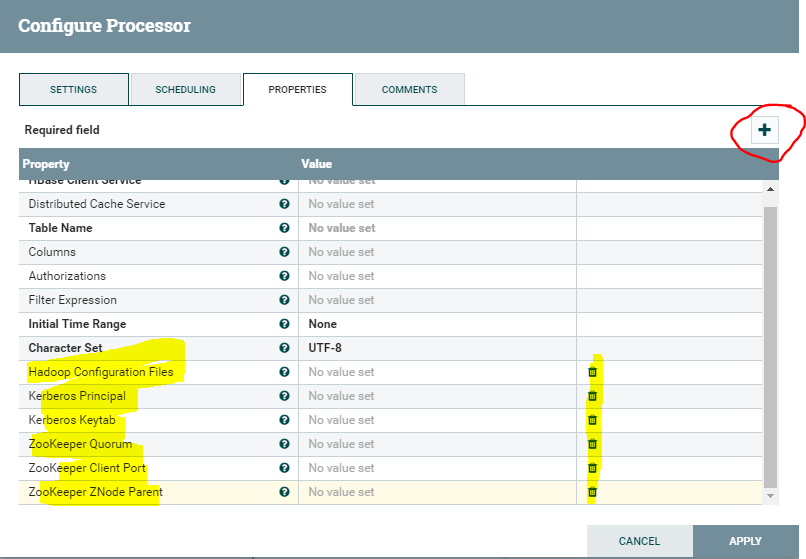Select the Kerberos Principal property name
806x559 pixels.
(77, 396)
